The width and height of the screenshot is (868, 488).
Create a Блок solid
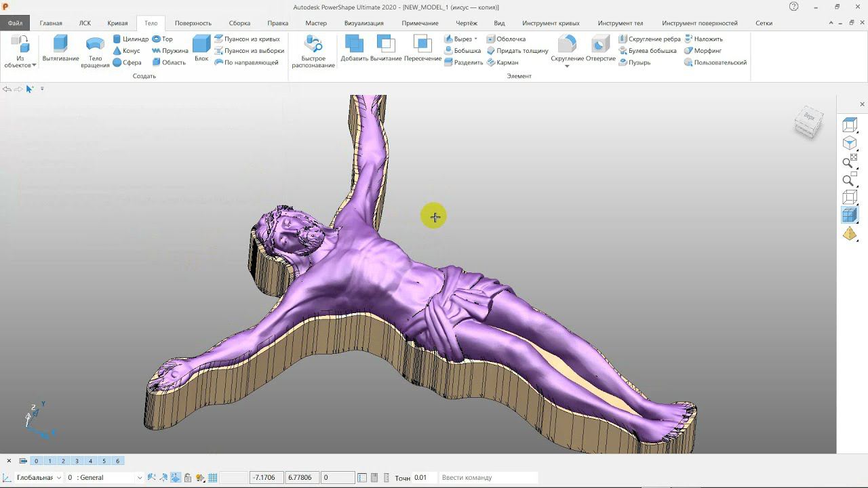pyautogui.click(x=201, y=49)
